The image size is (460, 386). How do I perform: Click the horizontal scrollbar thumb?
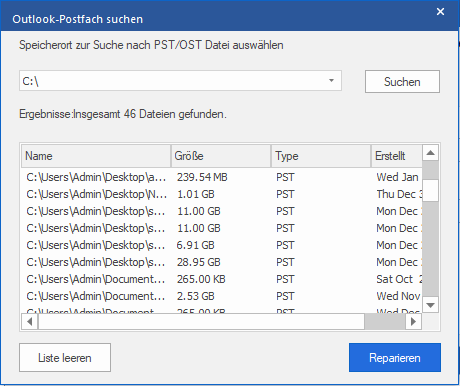pyautogui.click(x=201, y=322)
